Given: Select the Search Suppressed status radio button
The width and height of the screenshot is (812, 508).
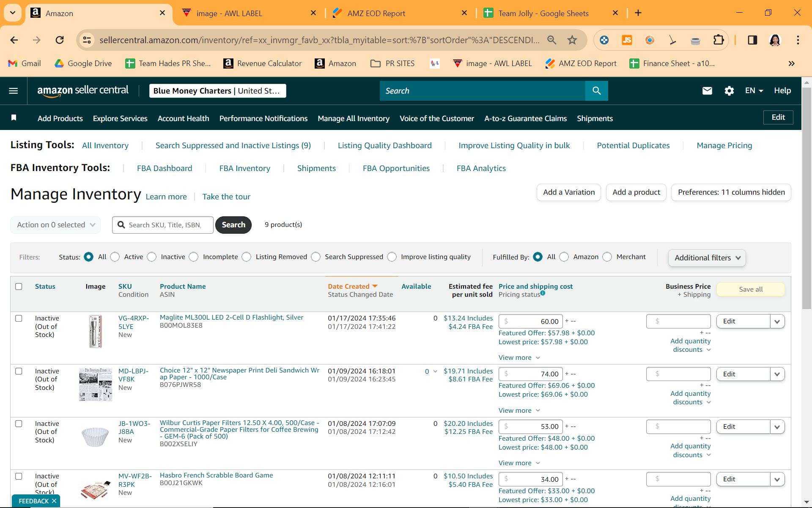Looking at the screenshot, I should 316,257.
